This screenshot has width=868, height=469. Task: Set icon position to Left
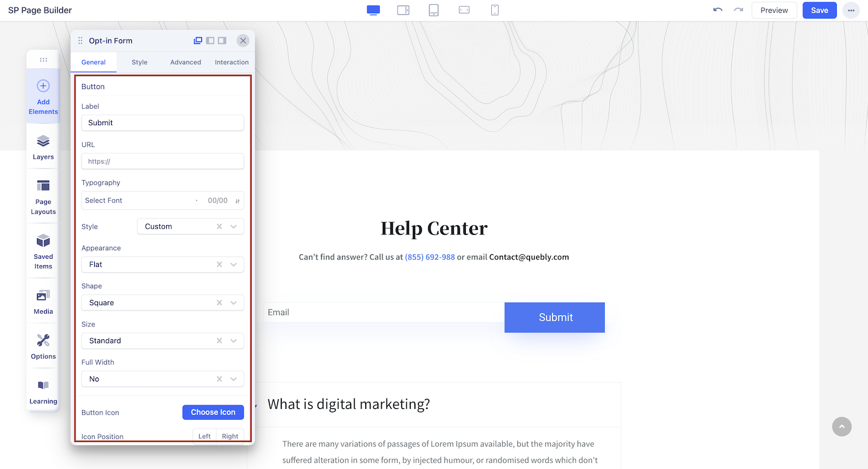click(x=204, y=436)
